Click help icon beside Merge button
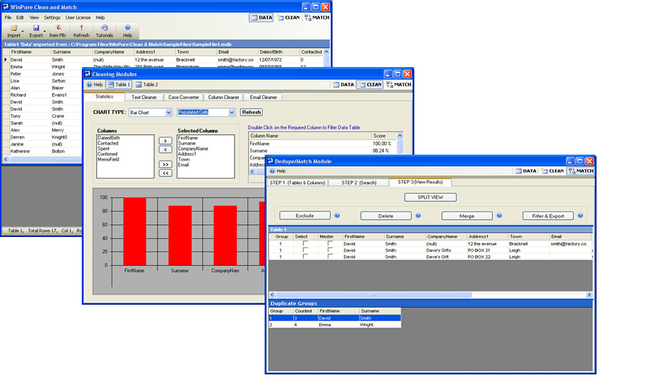Screen dimensions: 665x381 (499, 216)
